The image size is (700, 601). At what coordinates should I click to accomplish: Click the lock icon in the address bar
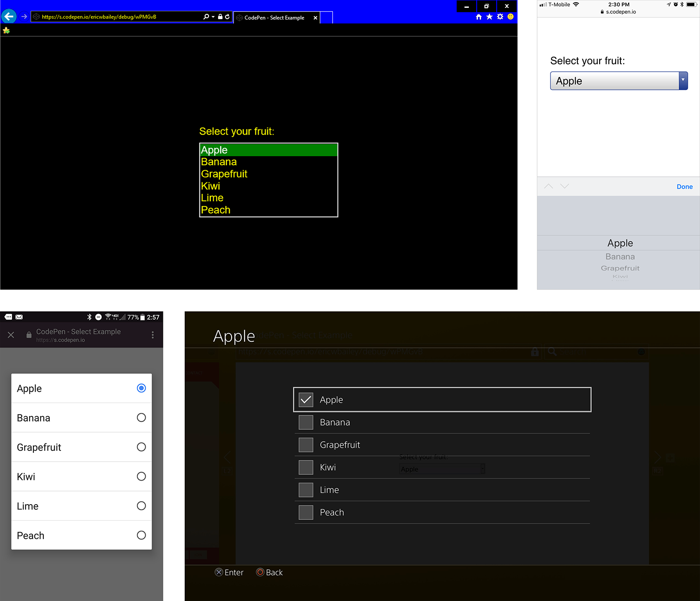point(220,17)
